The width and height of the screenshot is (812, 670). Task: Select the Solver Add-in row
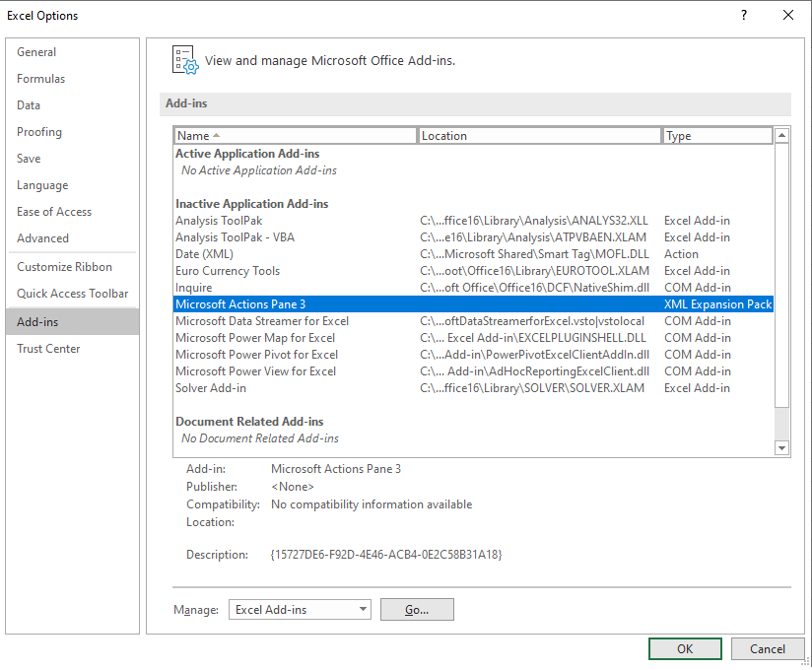point(473,388)
